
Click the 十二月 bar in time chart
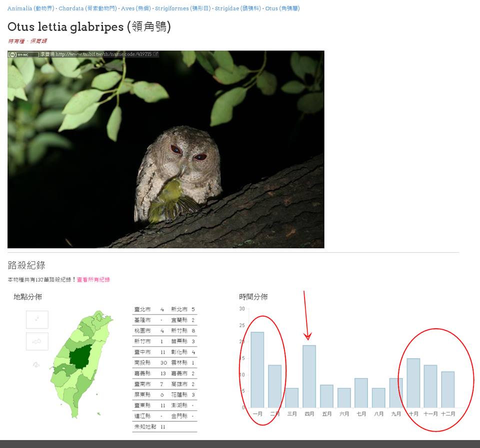448,389
